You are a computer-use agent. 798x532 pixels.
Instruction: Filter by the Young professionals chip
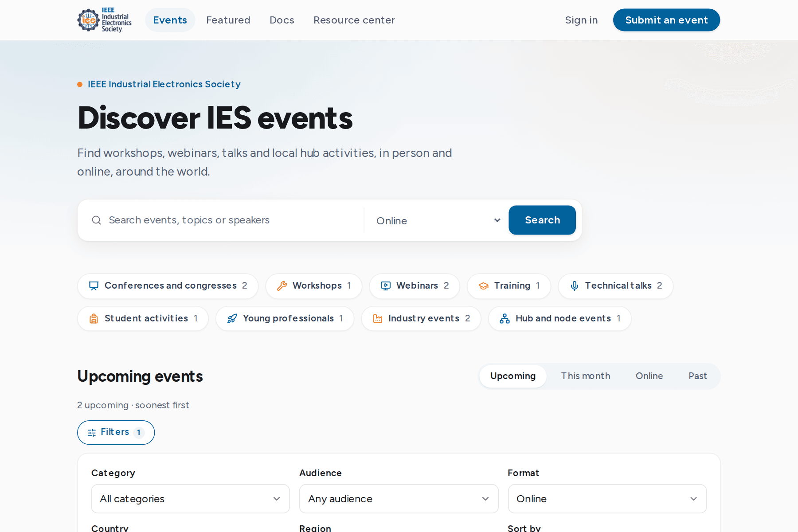(x=285, y=319)
